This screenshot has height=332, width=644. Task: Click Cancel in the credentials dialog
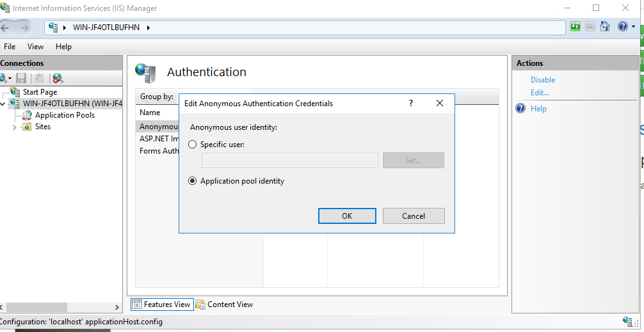413,216
